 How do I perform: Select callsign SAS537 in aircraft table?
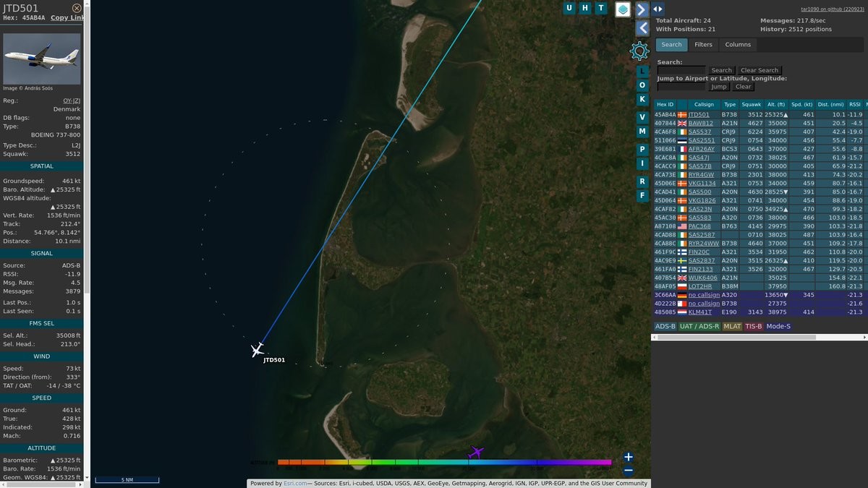coord(699,132)
